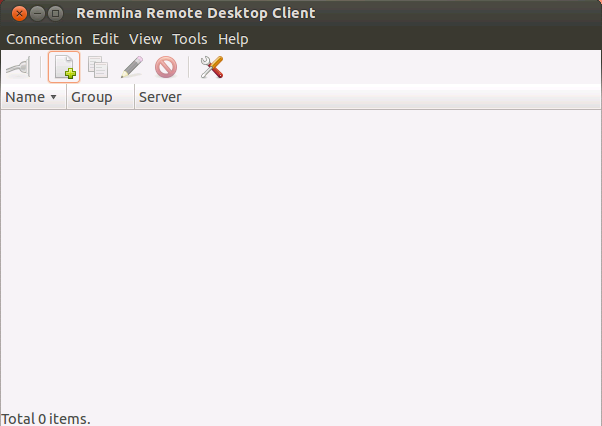
Task: Click the sort arrow beside Name
Action: coord(54,98)
